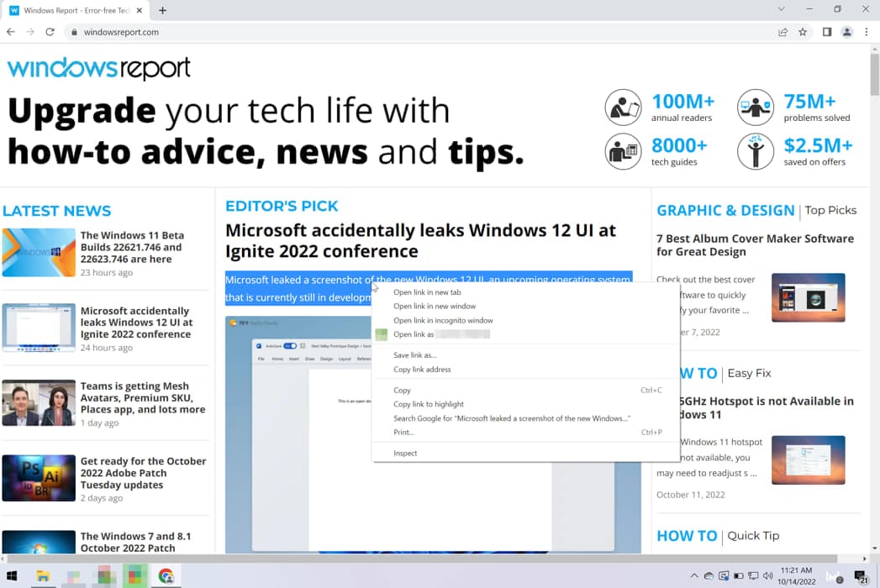Viewport: 880px width, 588px height.
Task: Choose Print... from context menu
Action: (x=526, y=432)
